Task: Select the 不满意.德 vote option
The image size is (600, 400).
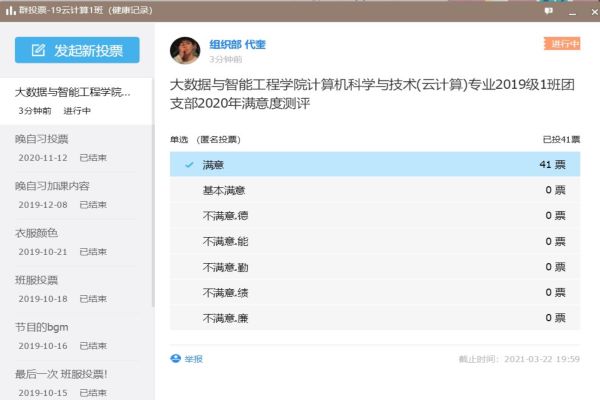Action: pos(375,215)
